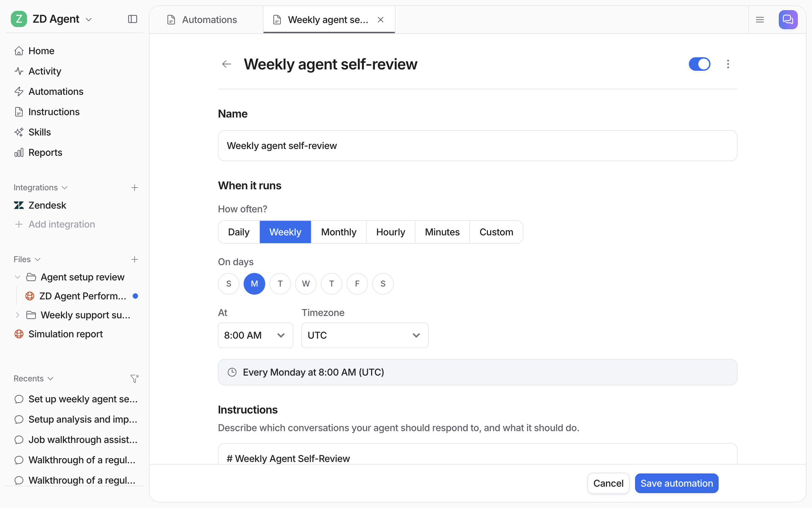This screenshot has width=812, height=508.
Task: Select Monthly frequency
Action: [339, 232]
